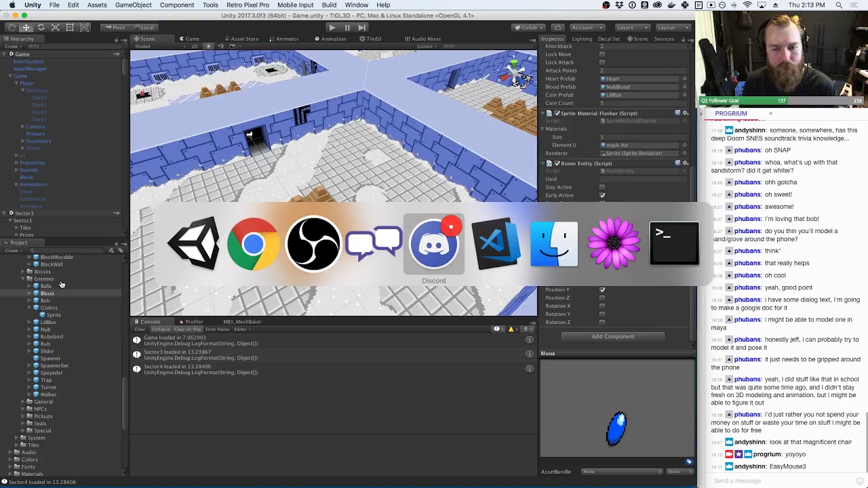868x488 pixels.
Task: Select Discord in app switcher
Action: click(434, 244)
